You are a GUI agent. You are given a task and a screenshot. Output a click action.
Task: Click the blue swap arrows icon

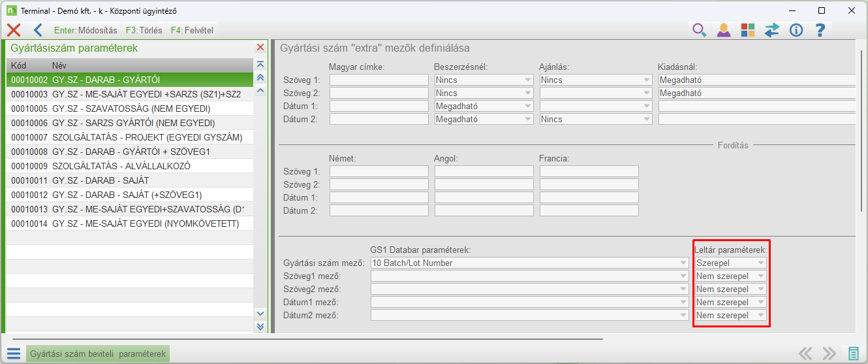coord(772,30)
